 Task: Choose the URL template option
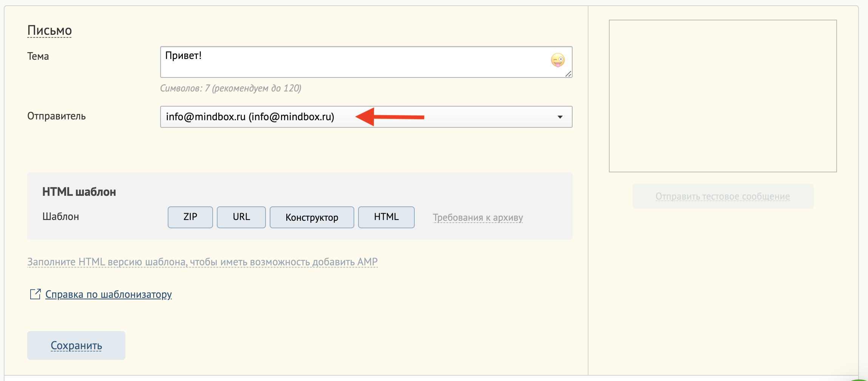(241, 217)
